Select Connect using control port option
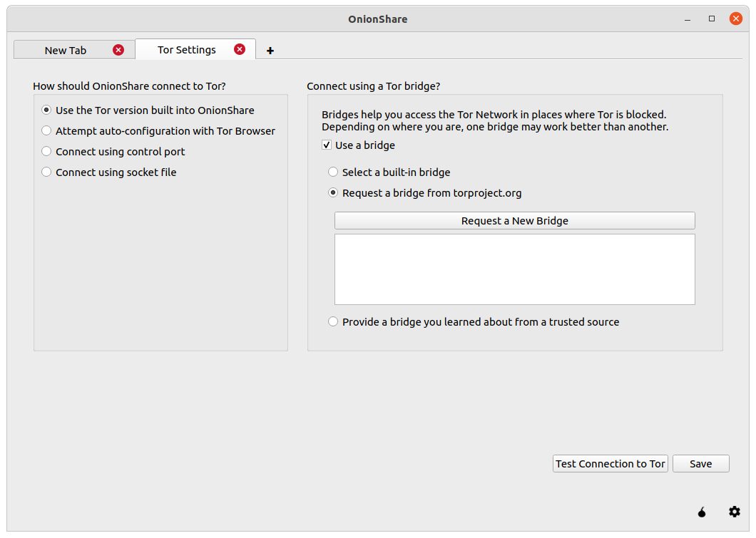 (47, 152)
